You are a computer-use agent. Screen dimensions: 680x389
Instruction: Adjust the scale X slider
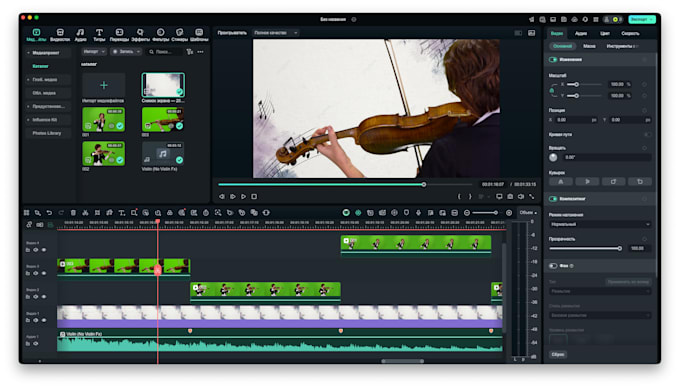[x=585, y=85]
